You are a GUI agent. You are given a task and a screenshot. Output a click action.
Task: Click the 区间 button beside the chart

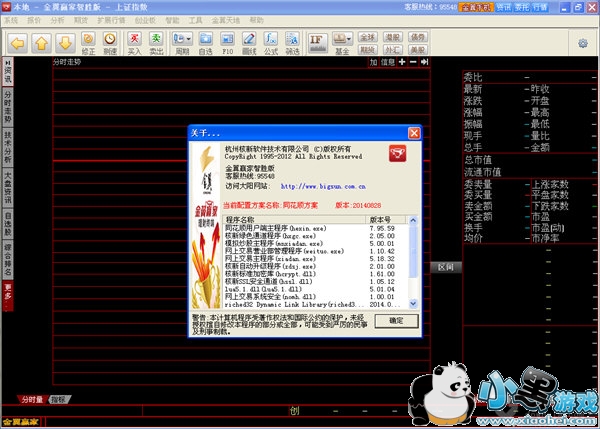[x=446, y=267]
